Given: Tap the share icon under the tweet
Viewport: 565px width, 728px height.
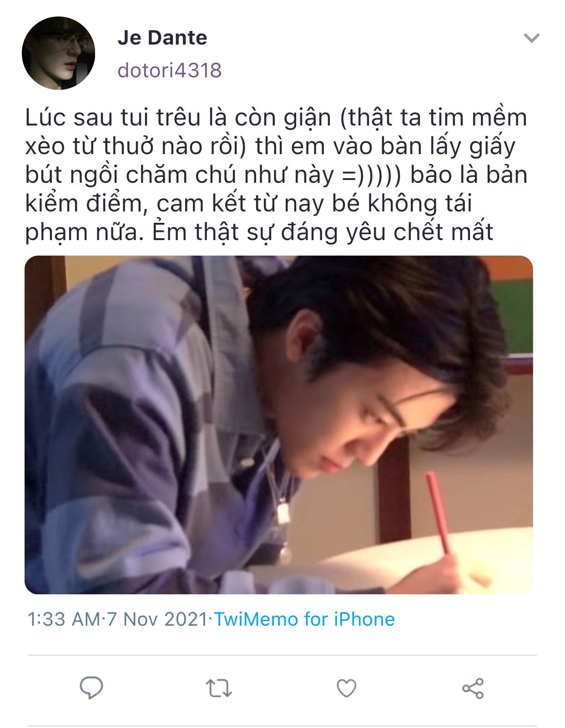Looking at the screenshot, I should coord(473,688).
